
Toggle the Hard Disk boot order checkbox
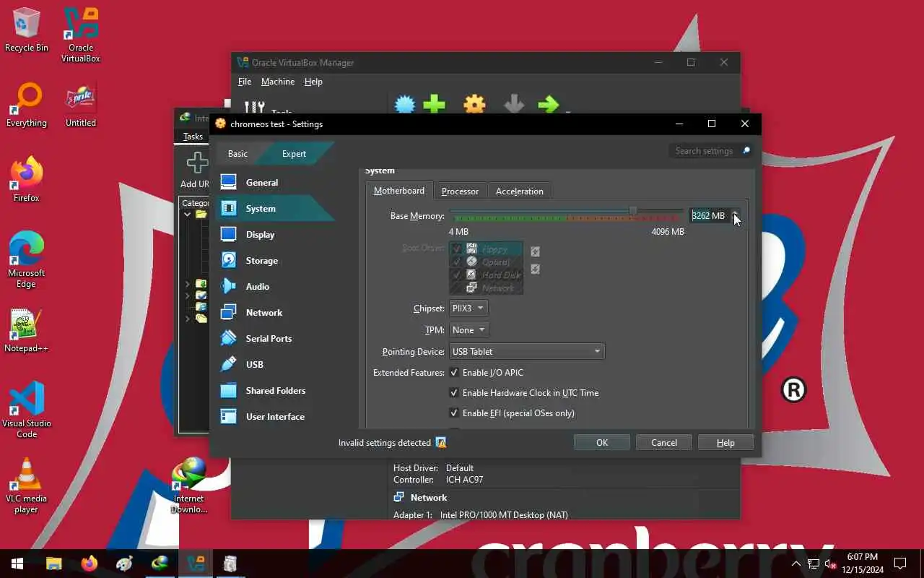(x=456, y=275)
